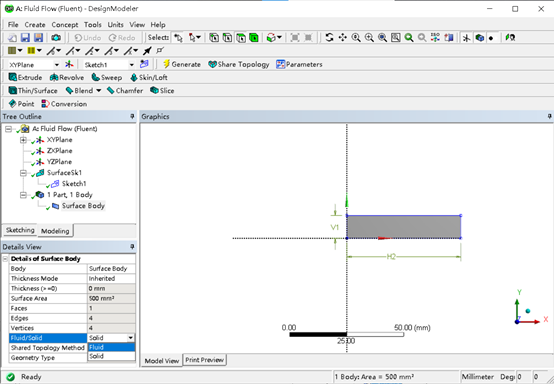Select the Rotate view tool

(x=329, y=37)
